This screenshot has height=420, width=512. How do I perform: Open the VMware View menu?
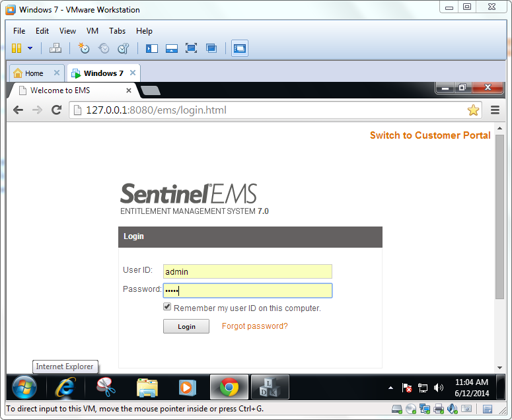coord(67,31)
